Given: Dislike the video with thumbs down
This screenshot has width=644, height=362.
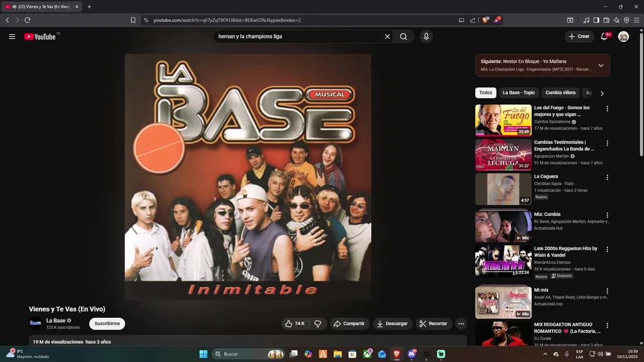Looking at the screenshot, I should tap(318, 324).
